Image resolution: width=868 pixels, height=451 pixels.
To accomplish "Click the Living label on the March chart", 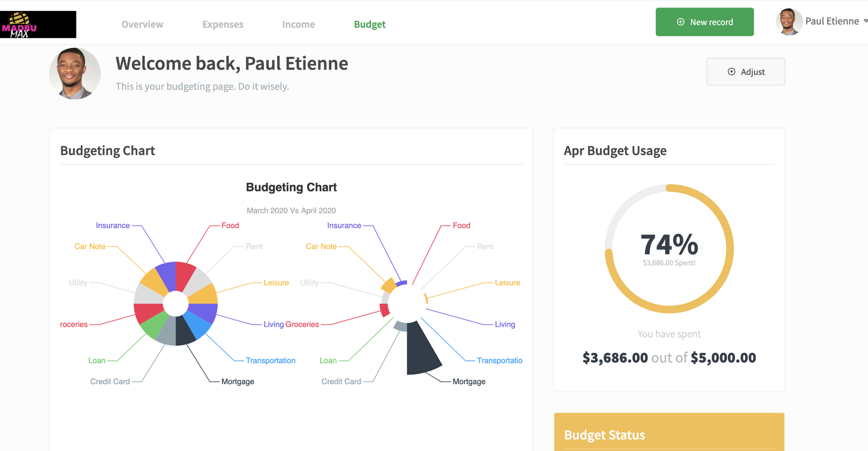I will pyautogui.click(x=273, y=325).
